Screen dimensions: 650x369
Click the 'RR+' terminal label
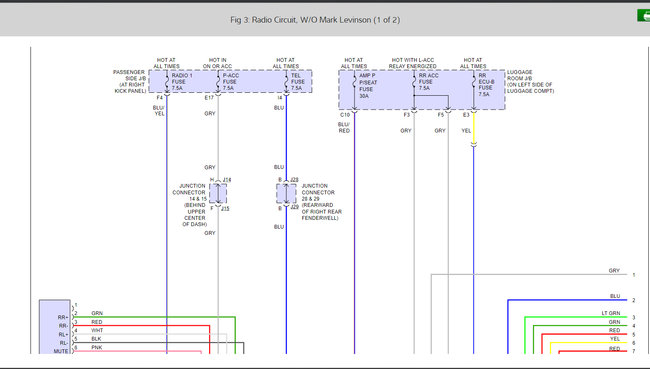(63, 318)
